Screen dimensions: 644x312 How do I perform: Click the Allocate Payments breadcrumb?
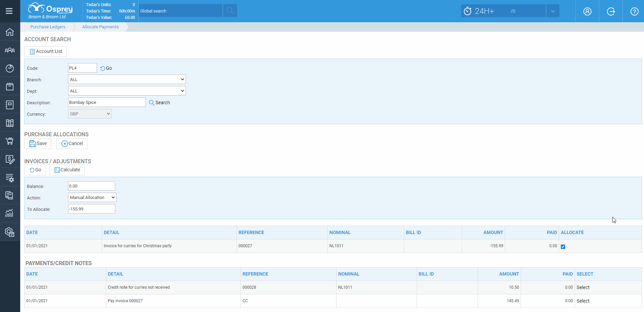[100, 27]
